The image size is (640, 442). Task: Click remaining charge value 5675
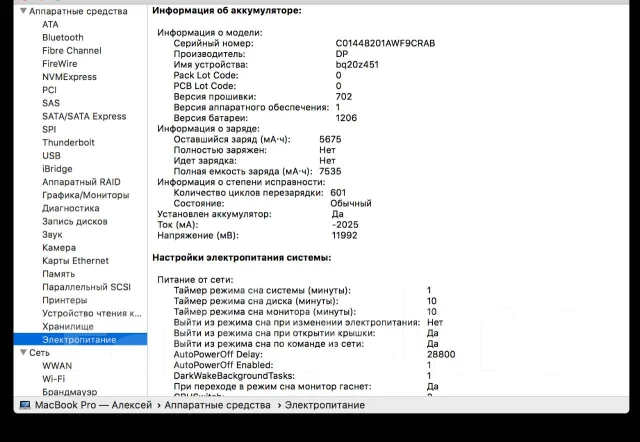pos(330,139)
